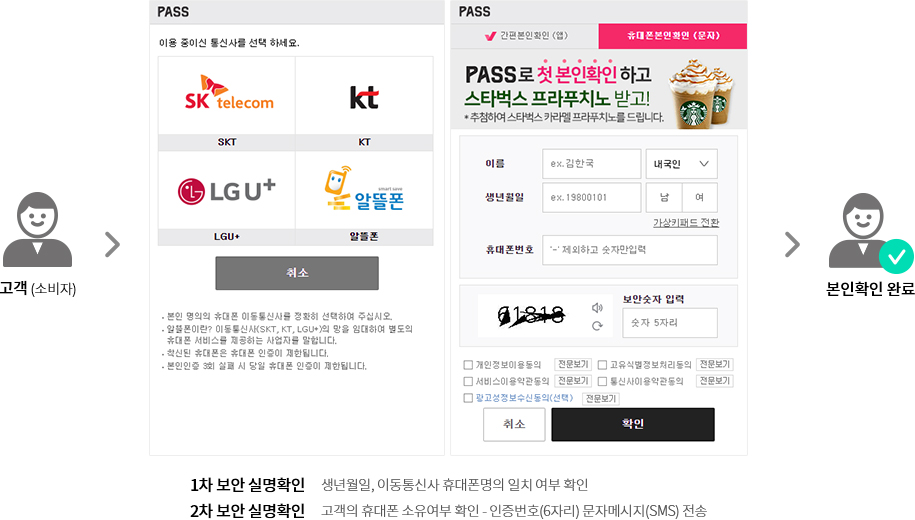Image resolution: width=915 pixels, height=520 pixels.
Task: Check the 서비스이용약관동의 checkbox
Action: [468, 381]
